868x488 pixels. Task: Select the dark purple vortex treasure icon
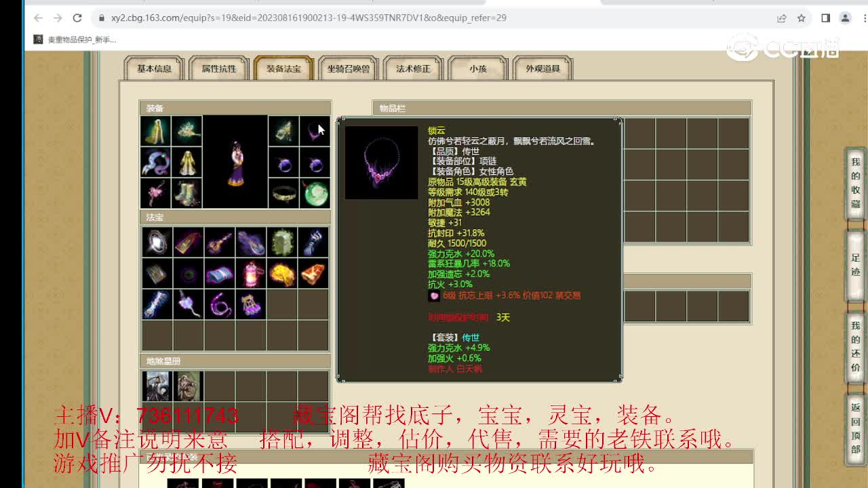coord(188,273)
